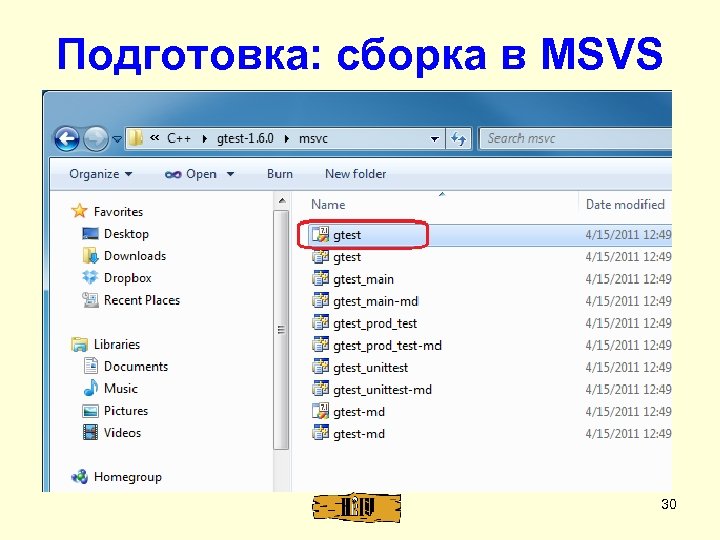Screen dimensions: 720x540
Task: Click the Forward navigation arrow button
Action: pos(96,138)
